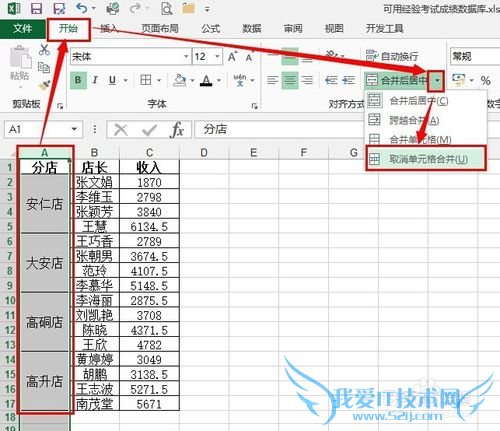Select 取消单元格合并(U) from the menu
Screen dimensions: 500x431
coord(426,159)
